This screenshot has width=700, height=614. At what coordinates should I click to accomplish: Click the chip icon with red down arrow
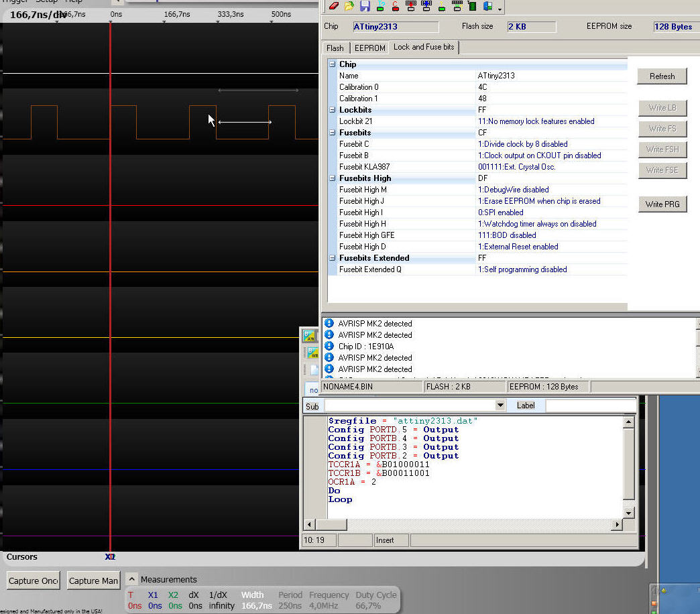(x=411, y=6)
